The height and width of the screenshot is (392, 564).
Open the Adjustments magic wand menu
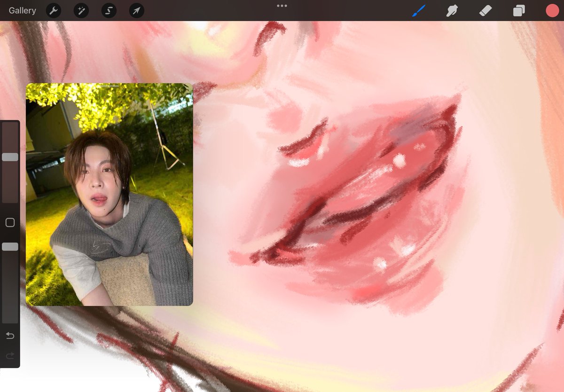coord(81,10)
